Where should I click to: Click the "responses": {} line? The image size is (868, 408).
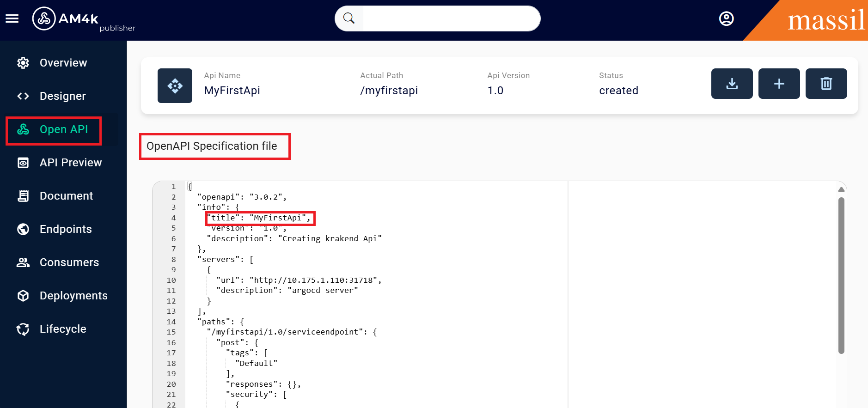coord(263,384)
